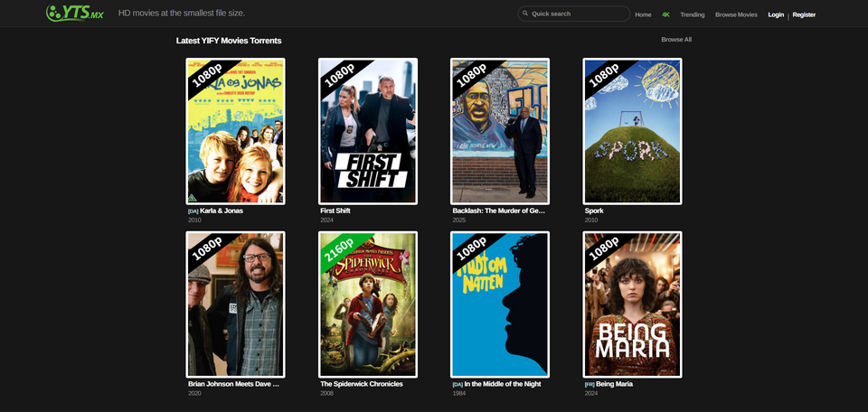Open the Brian Johnson Meets Dave poster
Screen dimensions: 868x412
(235, 304)
